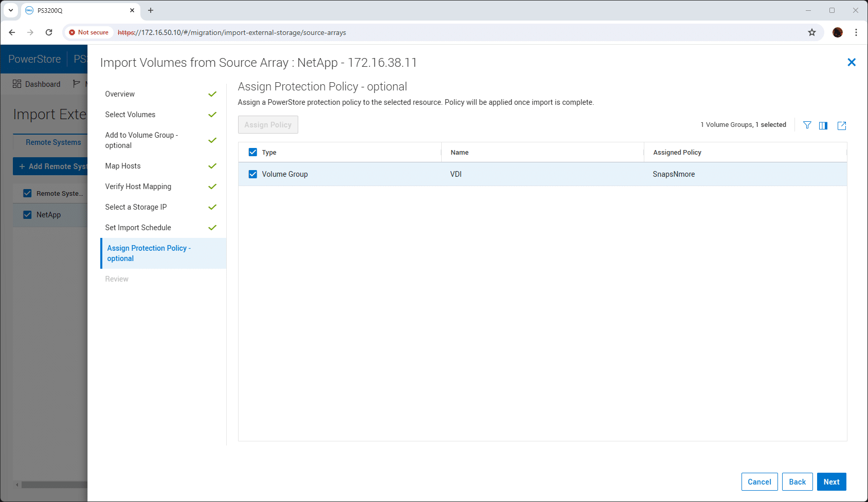Click the browser address bar URL
The width and height of the screenshot is (868, 502).
[232, 32]
